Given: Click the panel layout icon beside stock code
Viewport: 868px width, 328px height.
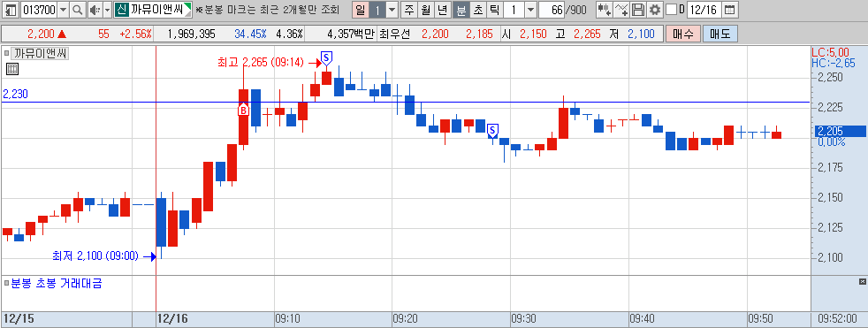Looking at the screenshot, I should tap(11, 10).
